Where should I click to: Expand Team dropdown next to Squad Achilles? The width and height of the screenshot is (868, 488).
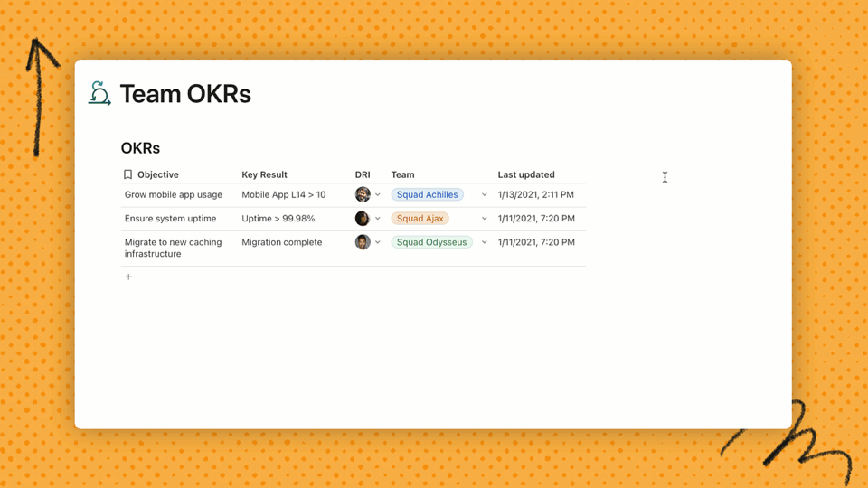tap(485, 195)
